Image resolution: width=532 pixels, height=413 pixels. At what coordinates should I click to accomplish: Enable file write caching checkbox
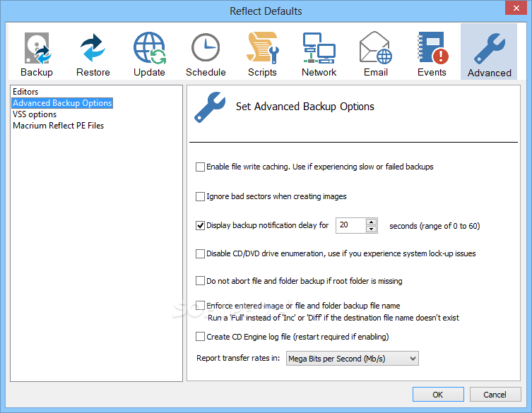[x=200, y=167]
